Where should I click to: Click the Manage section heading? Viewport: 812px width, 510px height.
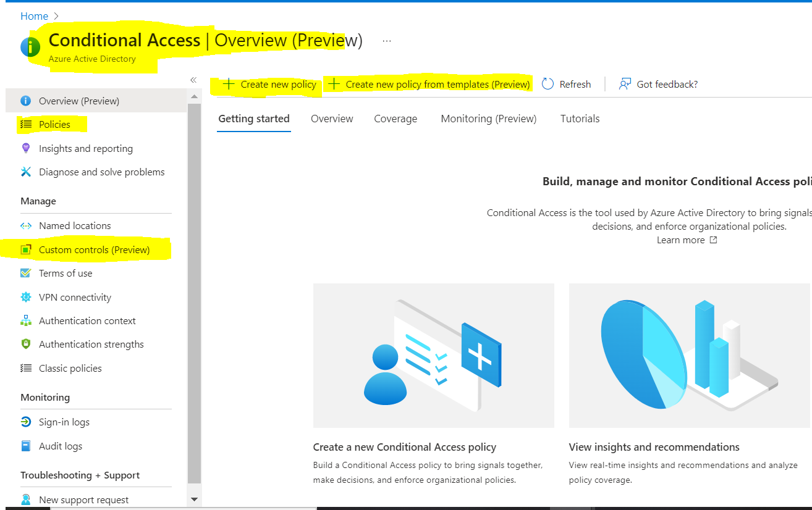pos(38,201)
